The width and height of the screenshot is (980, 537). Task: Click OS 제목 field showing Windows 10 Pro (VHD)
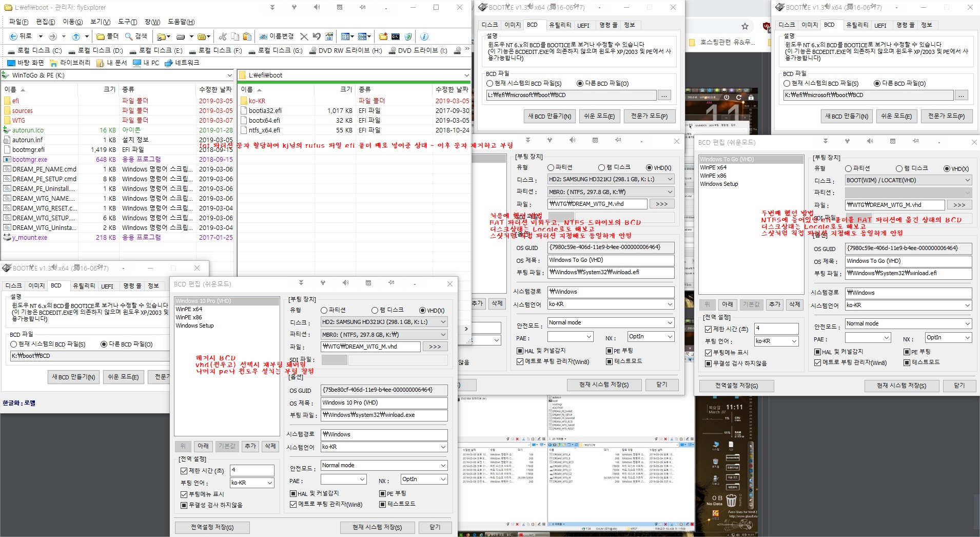tap(384, 402)
